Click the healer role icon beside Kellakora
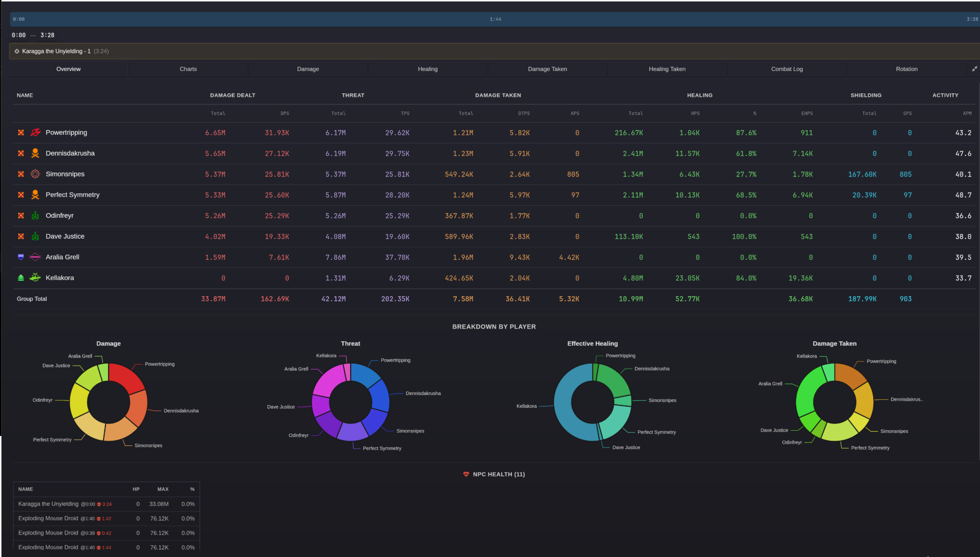This screenshot has width=980, height=557. pyautogui.click(x=21, y=278)
